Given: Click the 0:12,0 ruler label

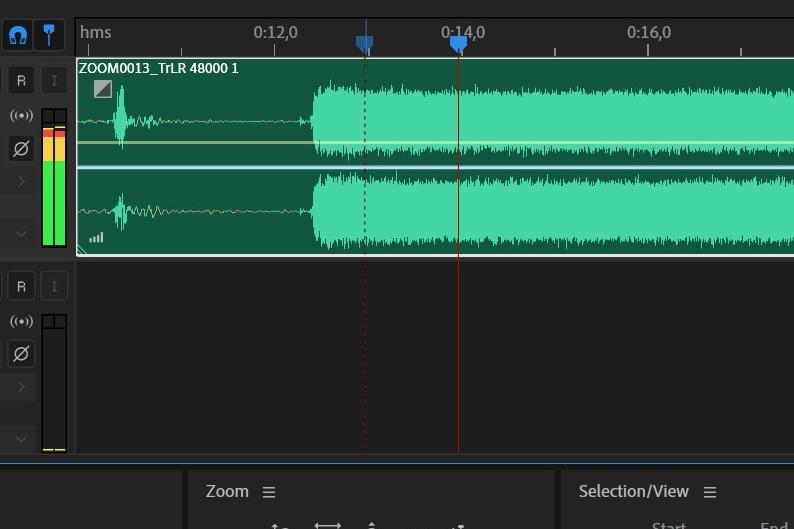Looking at the screenshot, I should click(x=275, y=32).
